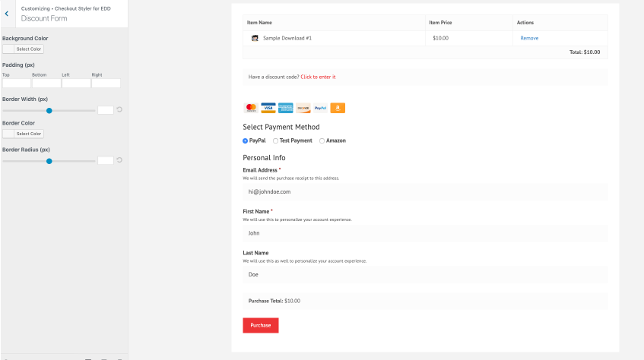This screenshot has height=360, width=644.
Task: Open Background Color Select Color picker
Action: tap(29, 49)
